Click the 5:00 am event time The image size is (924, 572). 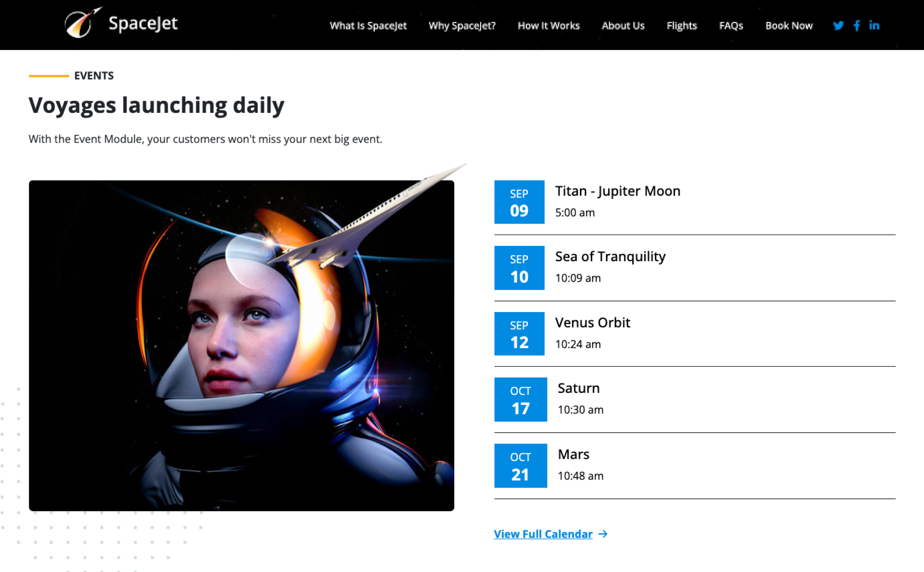pyautogui.click(x=575, y=212)
